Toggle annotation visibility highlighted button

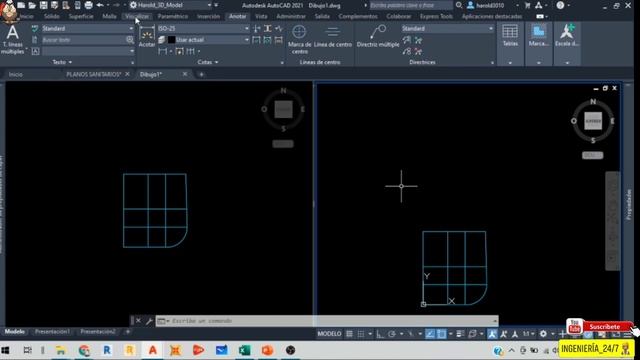tap(492, 334)
